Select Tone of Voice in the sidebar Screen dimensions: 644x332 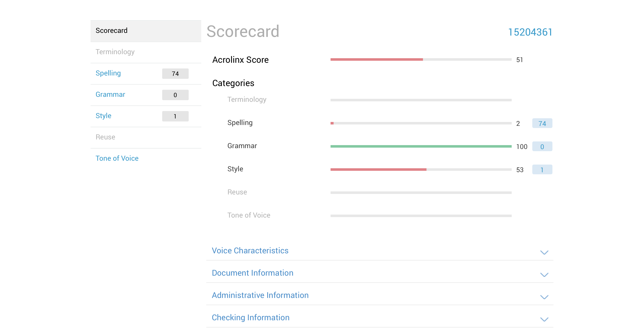click(117, 158)
